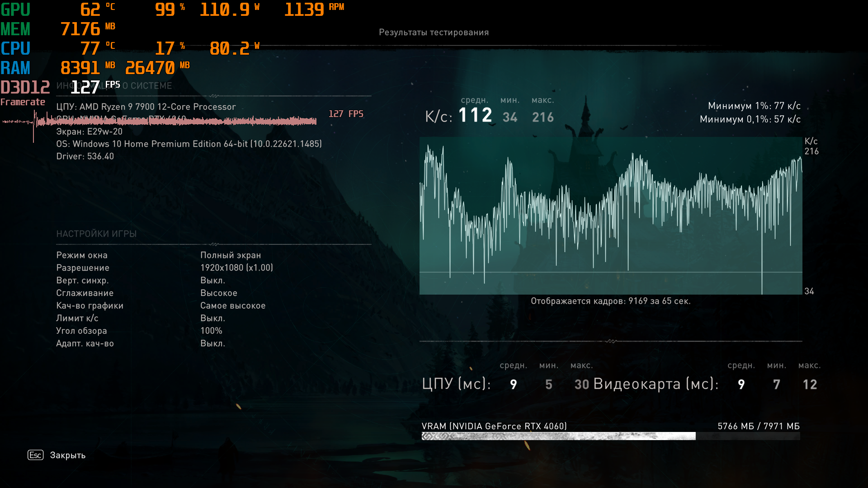Click the GPU label in overlay

click(x=15, y=10)
